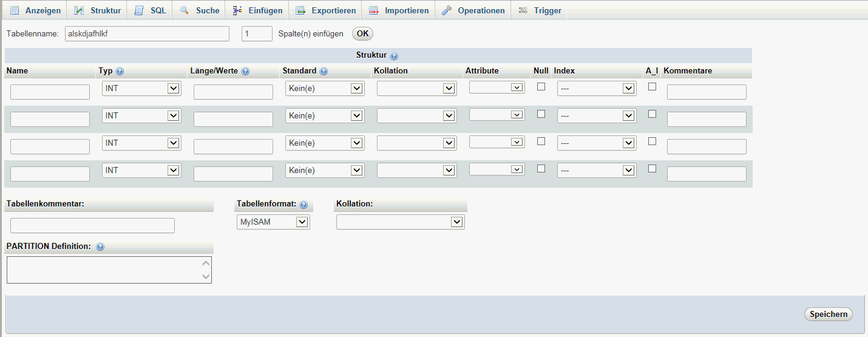Open the Typ dropdown in first row

click(x=141, y=89)
